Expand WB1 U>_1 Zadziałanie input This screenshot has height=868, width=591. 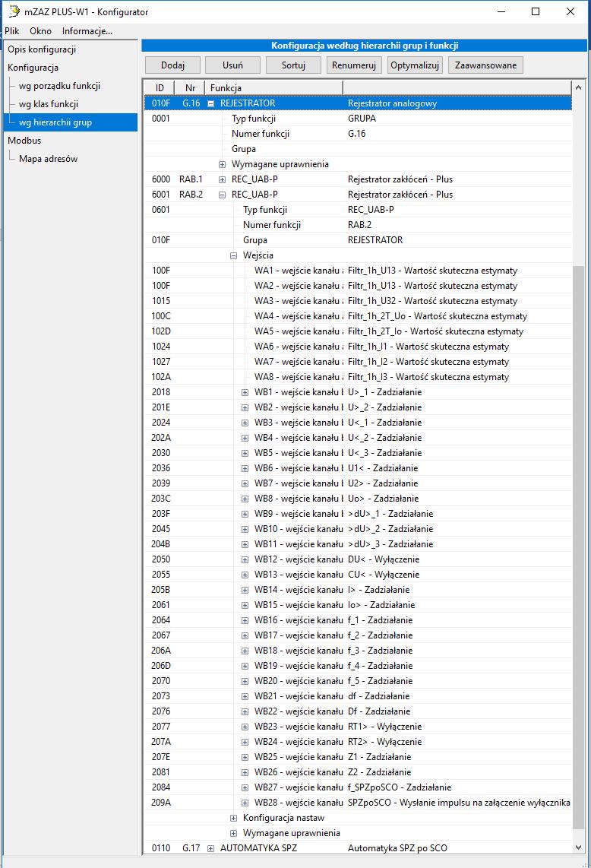pyautogui.click(x=245, y=392)
